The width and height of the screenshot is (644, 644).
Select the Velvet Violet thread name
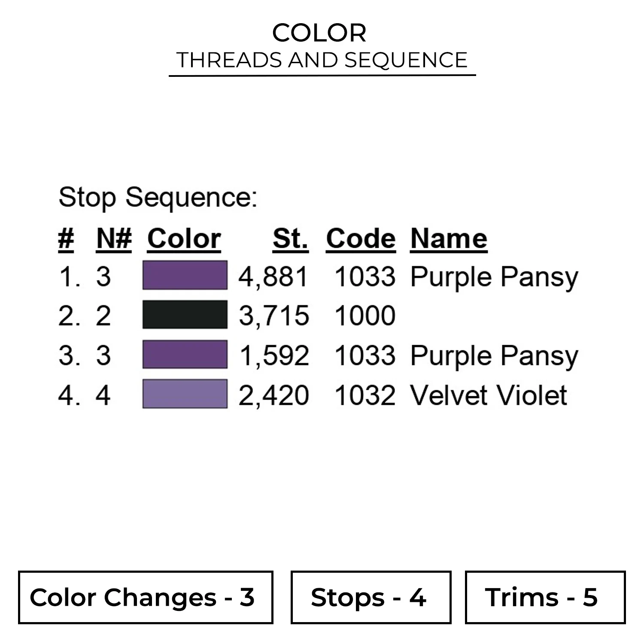pos(488,395)
